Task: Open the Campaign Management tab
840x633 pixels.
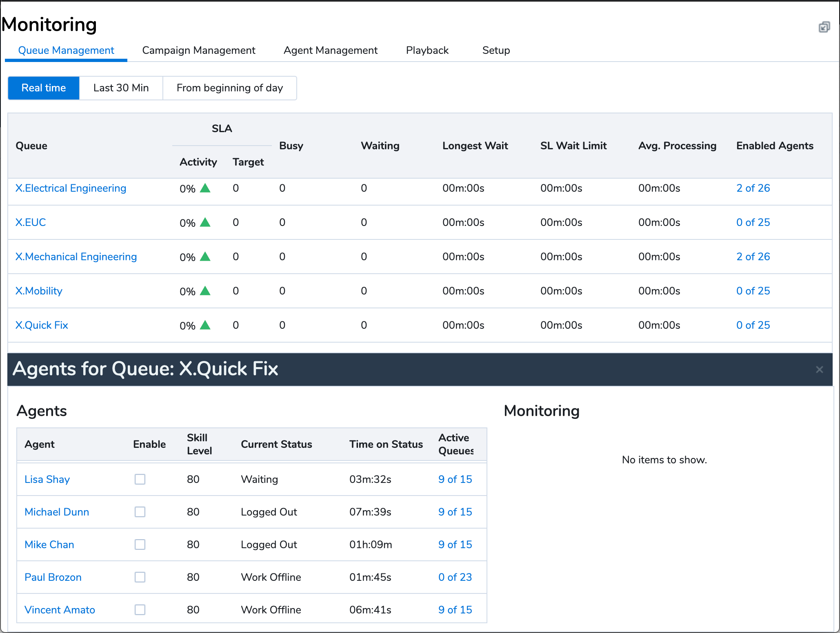Action: (x=199, y=51)
